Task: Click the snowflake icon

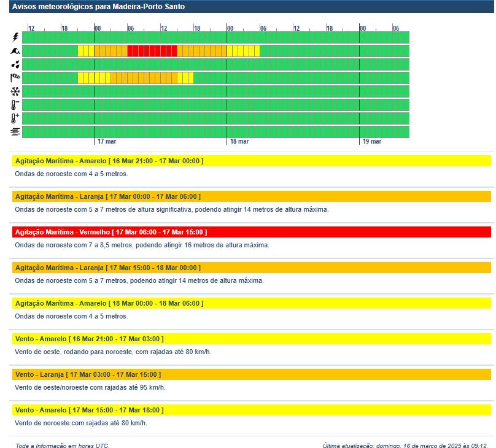Action: point(15,91)
